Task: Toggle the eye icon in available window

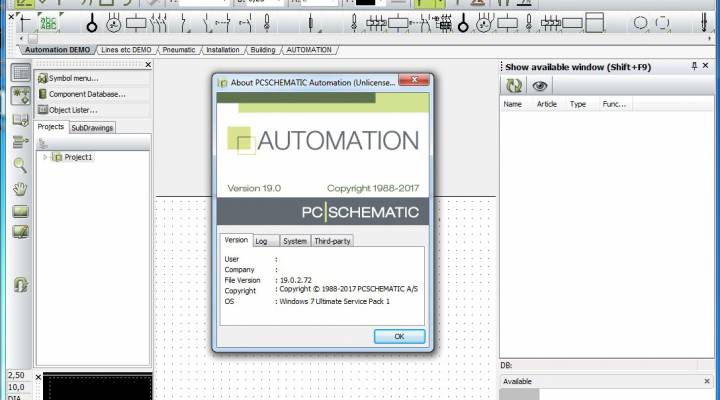Action: pos(540,86)
